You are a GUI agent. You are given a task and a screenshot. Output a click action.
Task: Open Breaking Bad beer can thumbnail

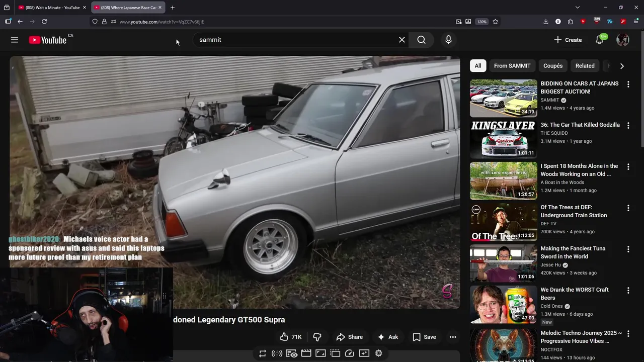click(504, 304)
